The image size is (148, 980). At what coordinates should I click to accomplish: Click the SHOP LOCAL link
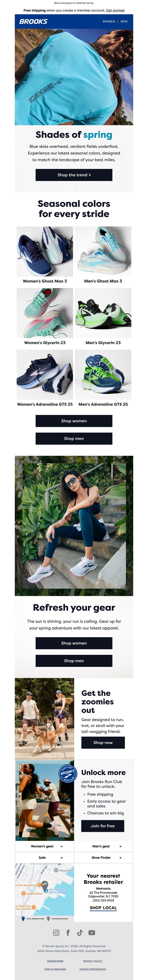coord(103,907)
